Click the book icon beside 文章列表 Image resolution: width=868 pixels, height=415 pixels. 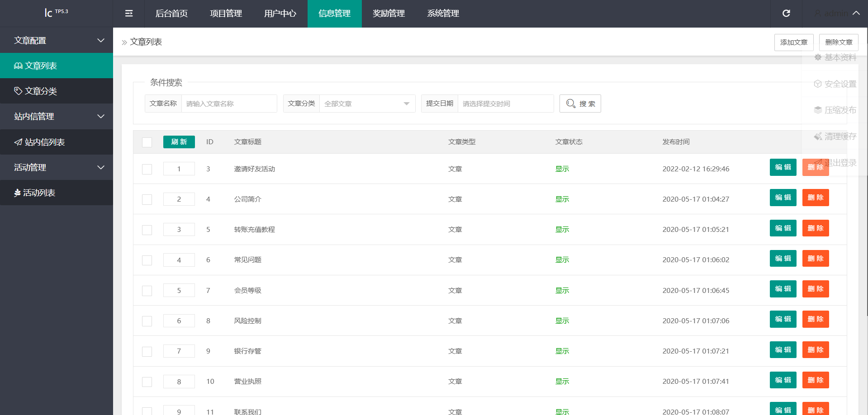coord(18,66)
